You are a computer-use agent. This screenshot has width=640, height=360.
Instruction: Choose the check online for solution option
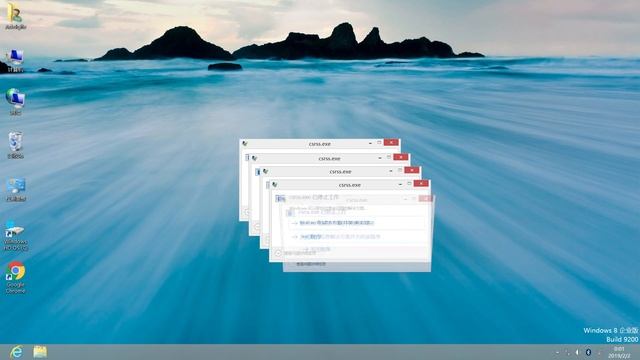tap(333, 223)
